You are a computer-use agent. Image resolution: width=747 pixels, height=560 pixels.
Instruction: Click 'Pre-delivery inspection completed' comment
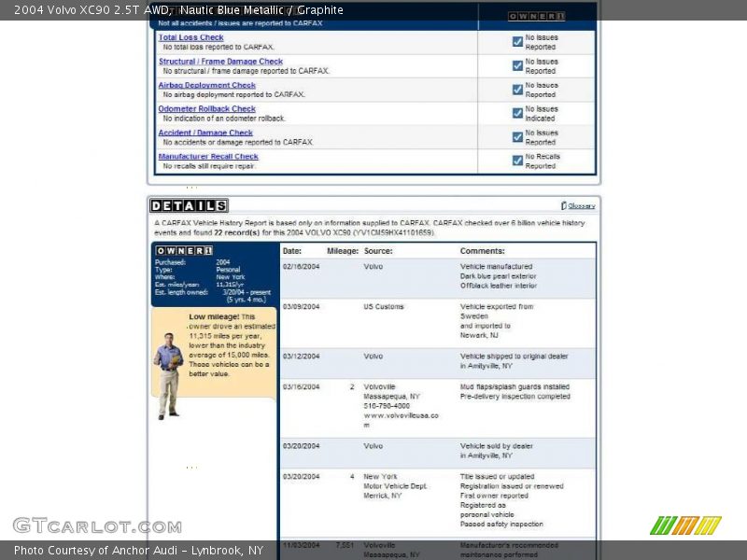click(x=515, y=396)
